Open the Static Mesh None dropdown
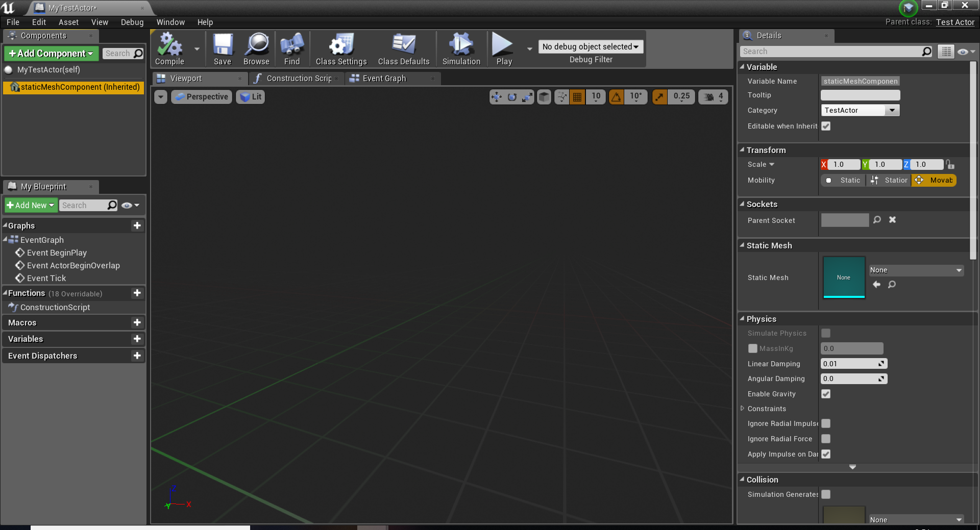 click(915, 270)
